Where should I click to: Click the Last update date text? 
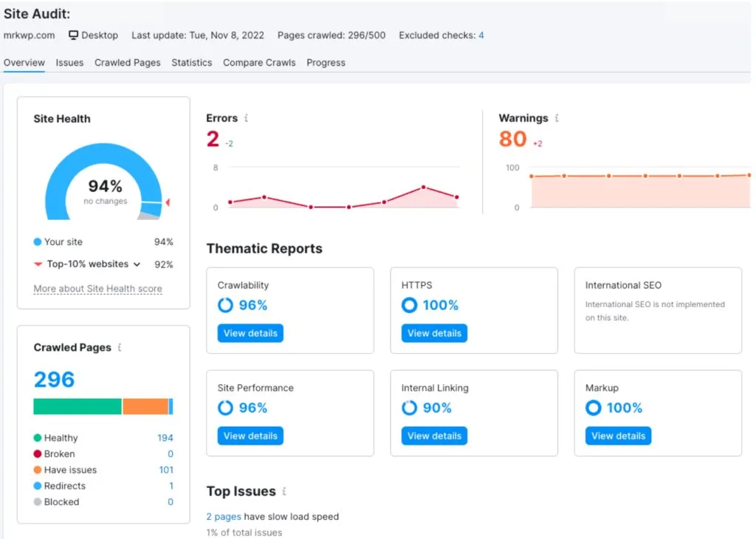[x=198, y=35]
